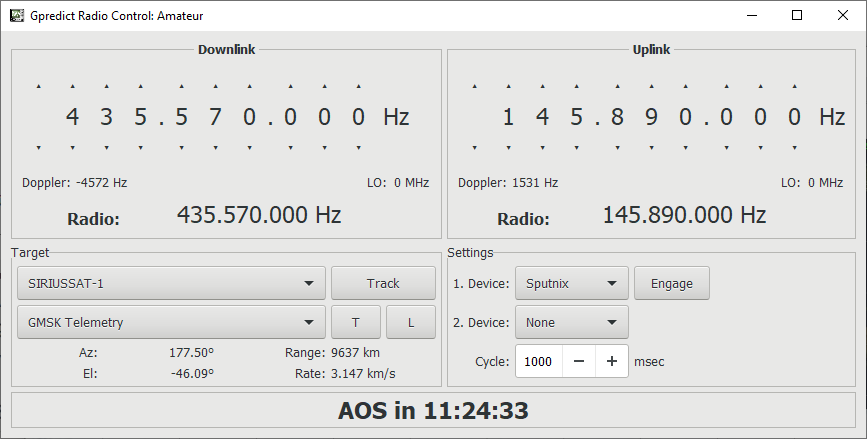Click up arrow above downlink 1 Hz digit

point(360,87)
